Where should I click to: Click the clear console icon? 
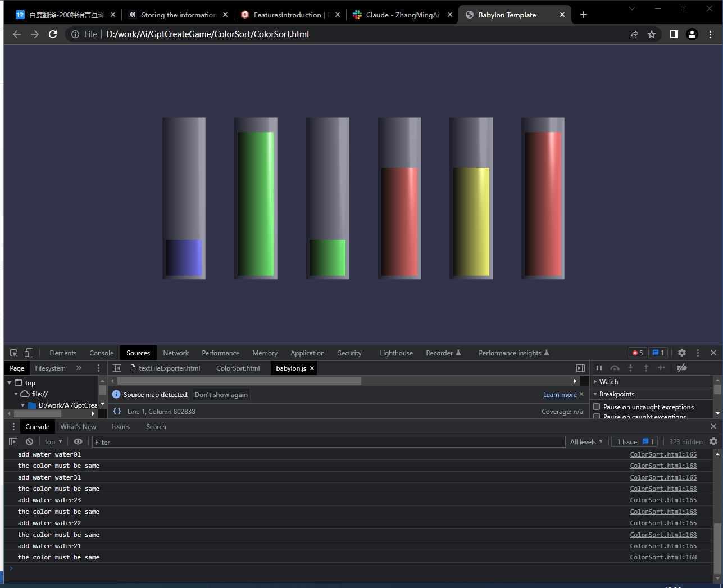pyautogui.click(x=29, y=442)
